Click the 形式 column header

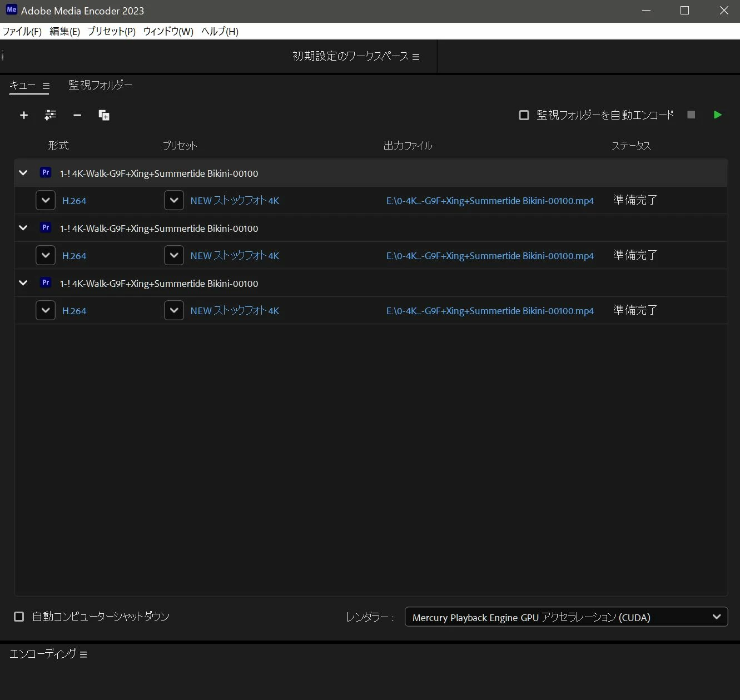[58, 146]
